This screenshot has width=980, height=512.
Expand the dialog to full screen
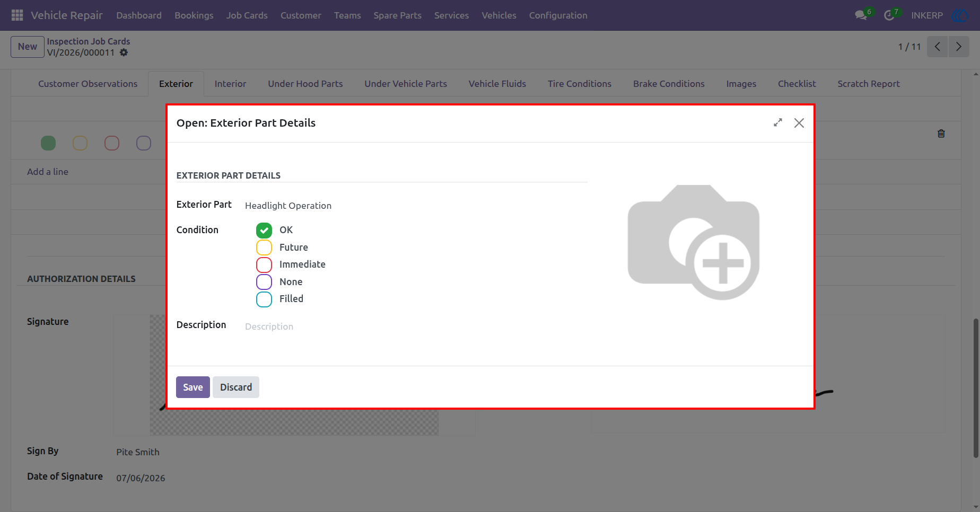[778, 123]
